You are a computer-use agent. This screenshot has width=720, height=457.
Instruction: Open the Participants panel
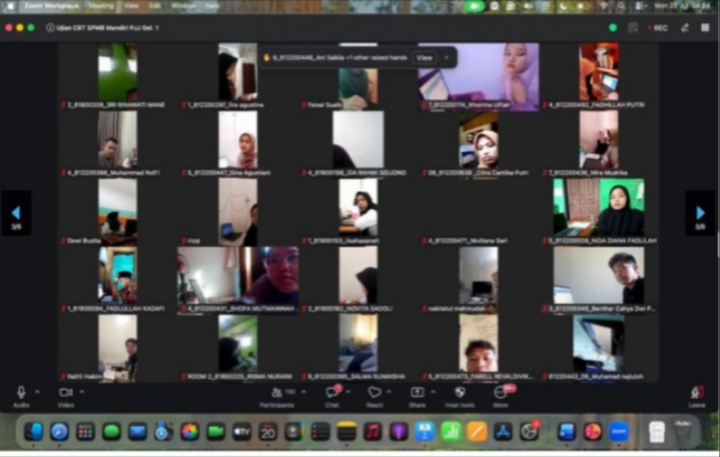point(277,396)
